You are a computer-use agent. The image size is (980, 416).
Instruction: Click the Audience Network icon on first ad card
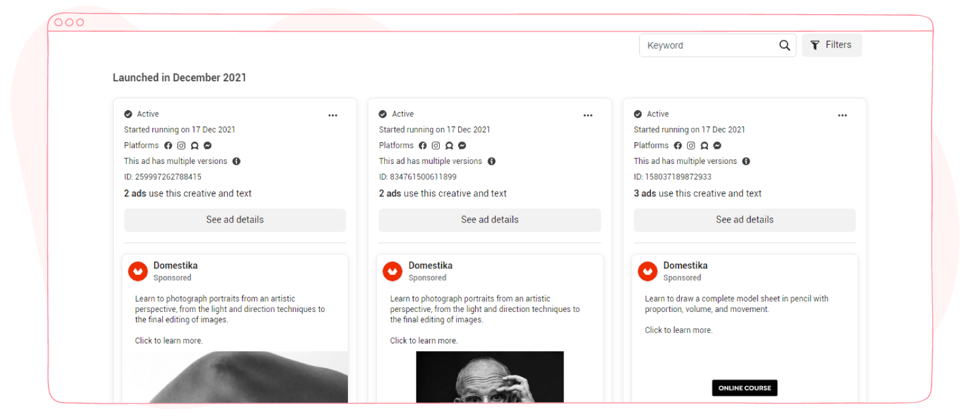[194, 145]
